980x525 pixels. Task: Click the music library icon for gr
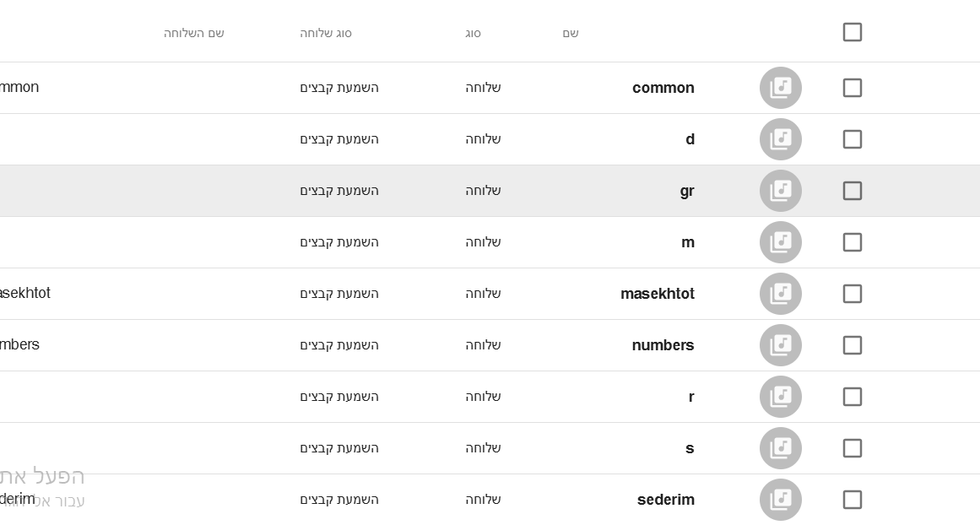(x=780, y=191)
